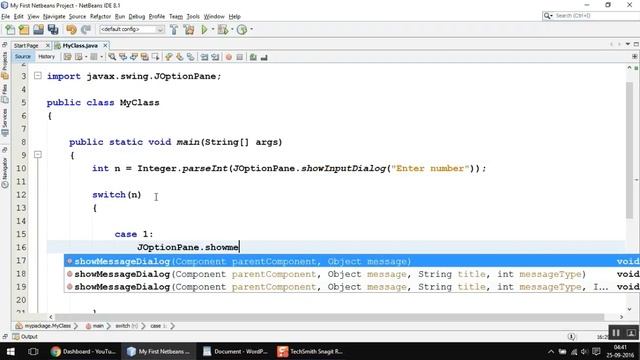640x360 pixels.
Task: Open the Output window button
Action: pyautogui.click(x=25, y=337)
